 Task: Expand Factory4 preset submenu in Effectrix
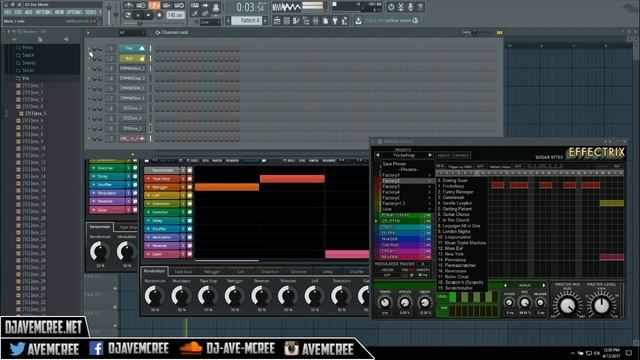(x=406, y=192)
